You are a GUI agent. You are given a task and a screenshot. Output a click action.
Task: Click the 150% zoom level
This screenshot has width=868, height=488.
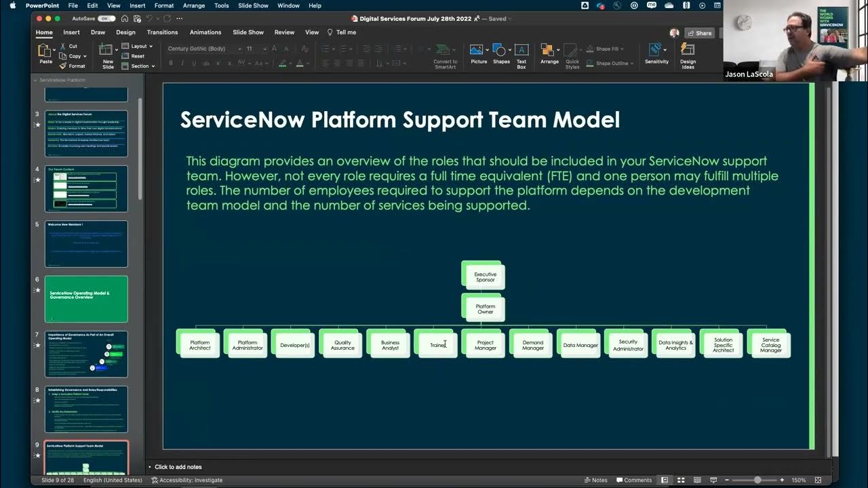click(x=798, y=480)
